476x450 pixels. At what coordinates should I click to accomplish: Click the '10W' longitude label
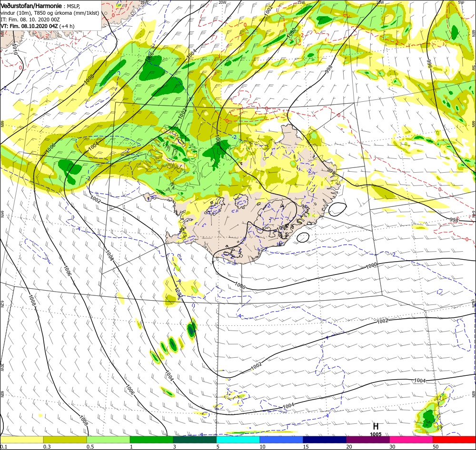[x=380, y=2]
